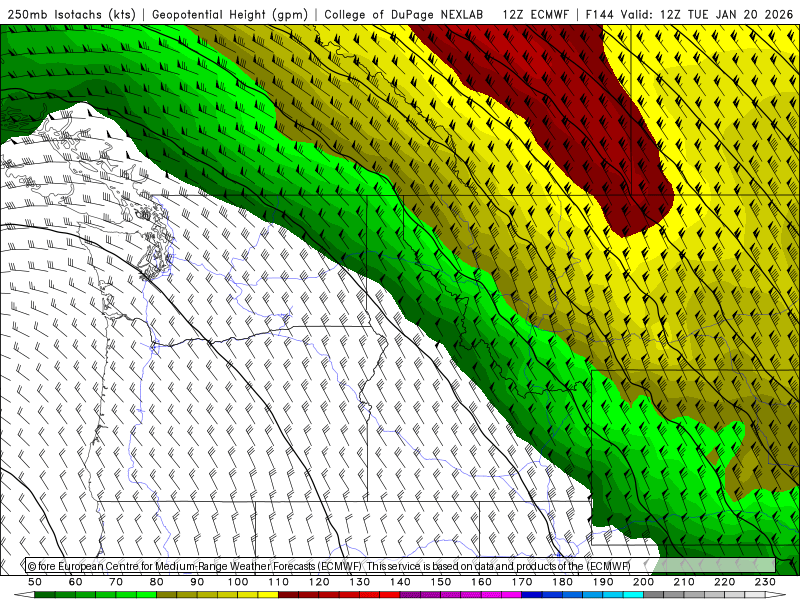
Task: Select the bright yellow swatch just below 110
Action: point(268,595)
